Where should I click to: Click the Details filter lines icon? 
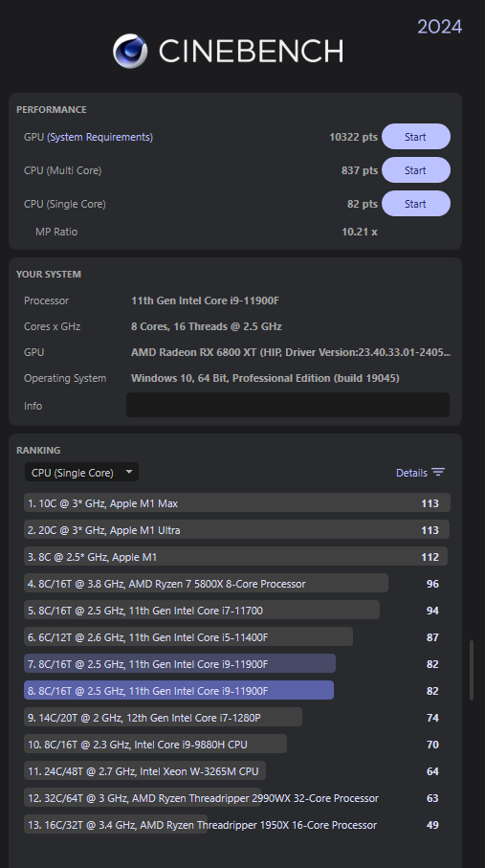438,472
